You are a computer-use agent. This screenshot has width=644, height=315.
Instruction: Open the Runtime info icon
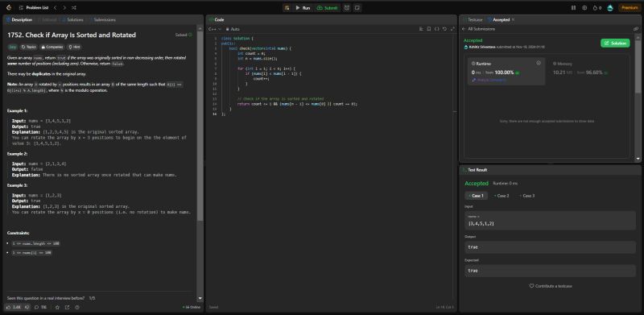[x=539, y=63]
